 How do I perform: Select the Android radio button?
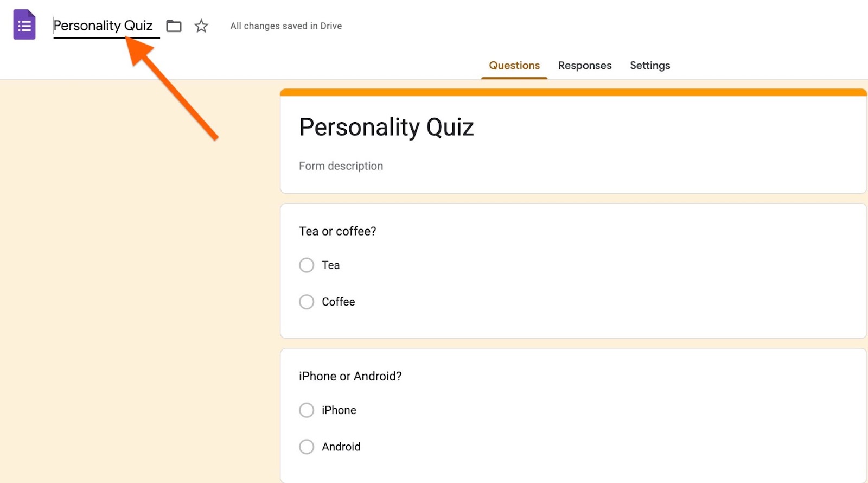pyautogui.click(x=307, y=447)
